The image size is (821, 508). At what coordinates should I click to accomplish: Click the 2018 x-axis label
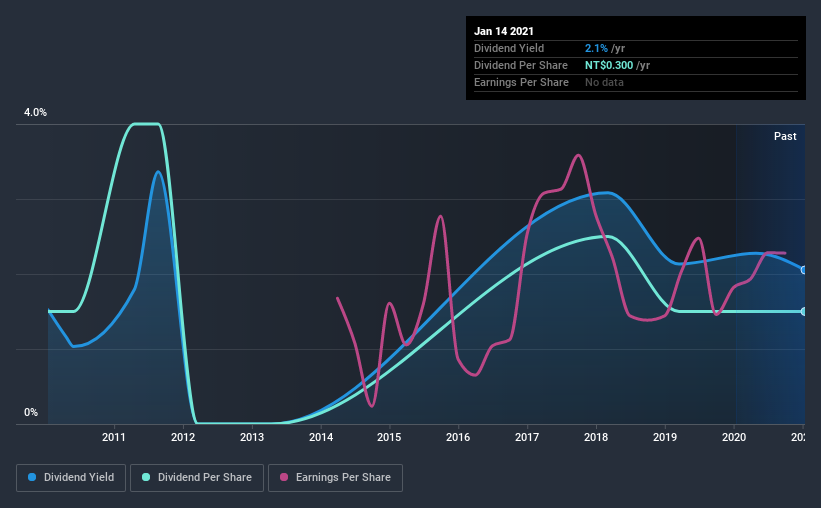coord(596,437)
